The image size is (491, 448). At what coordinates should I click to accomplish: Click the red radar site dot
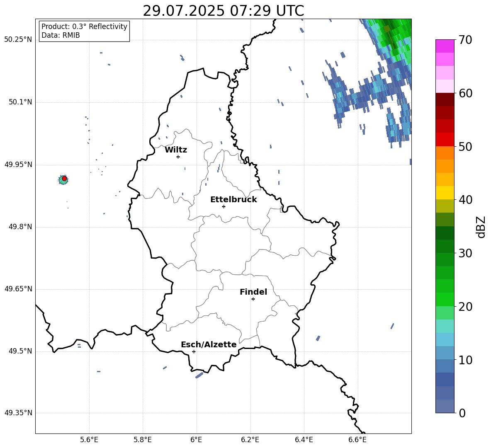pos(64,179)
